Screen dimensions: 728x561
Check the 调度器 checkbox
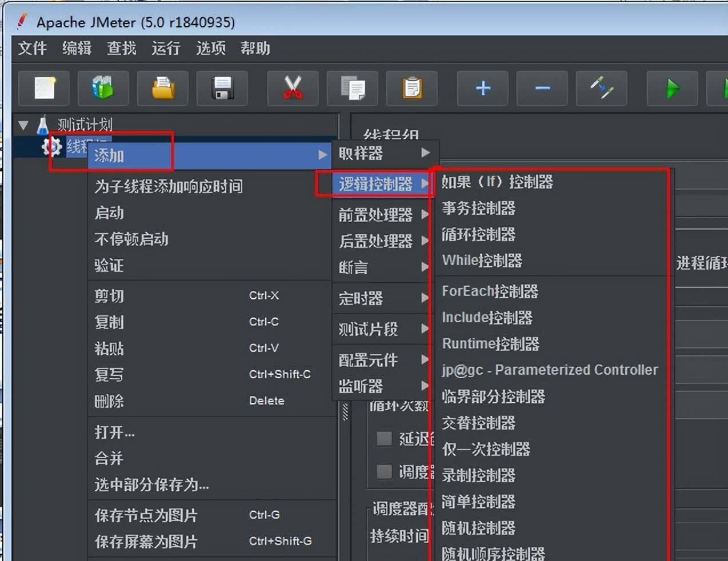click(384, 471)
